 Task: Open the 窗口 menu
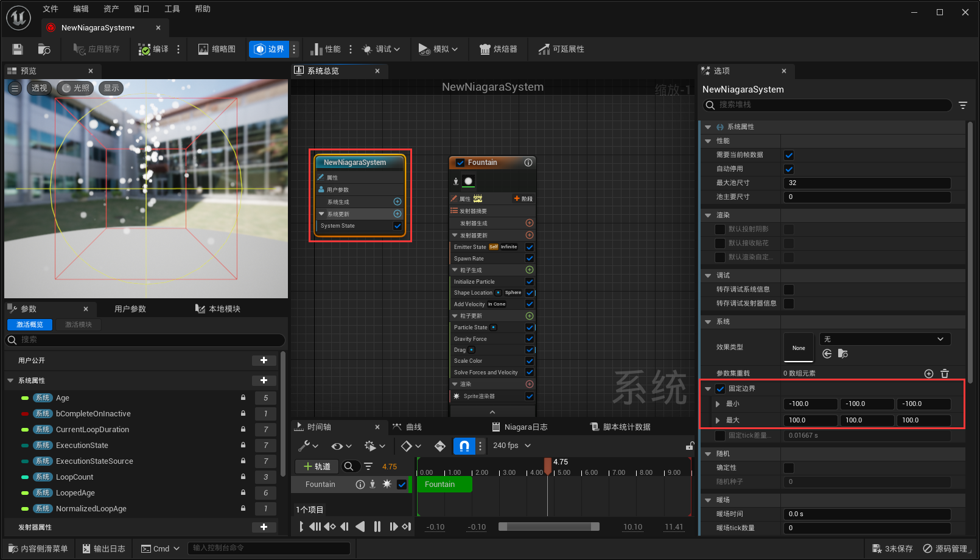coord(142,9)
